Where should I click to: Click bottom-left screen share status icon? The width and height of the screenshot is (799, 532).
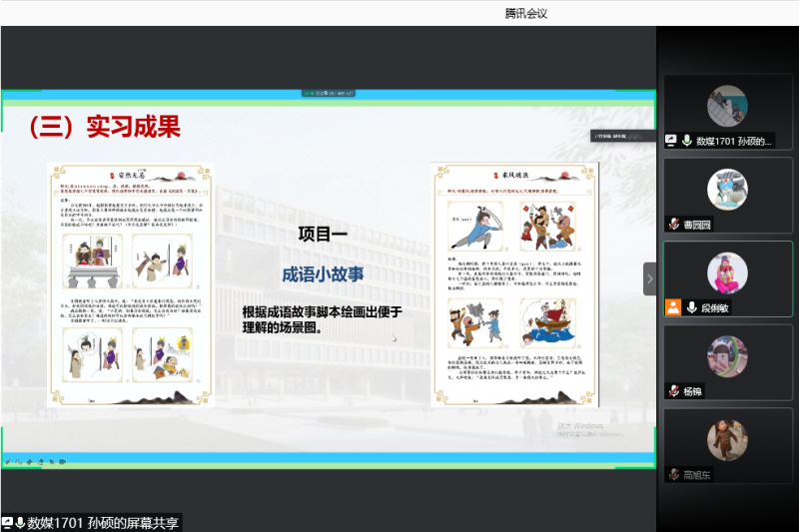click(7, 523)
